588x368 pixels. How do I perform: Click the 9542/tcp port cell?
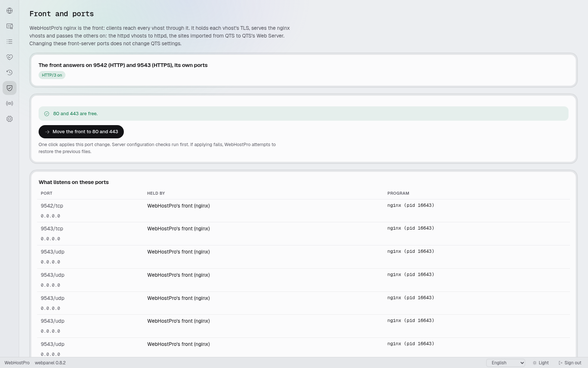click(52, 206)
